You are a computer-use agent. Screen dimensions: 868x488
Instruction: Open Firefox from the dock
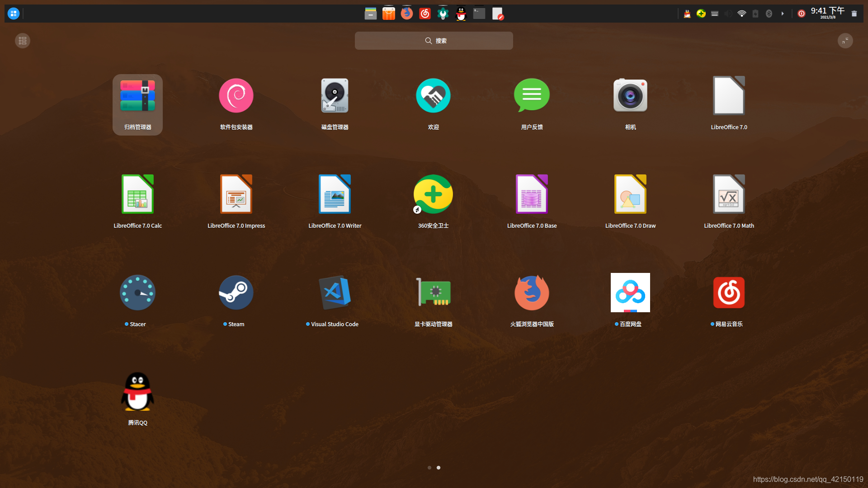pyautogui.click(x=407, y=14)
